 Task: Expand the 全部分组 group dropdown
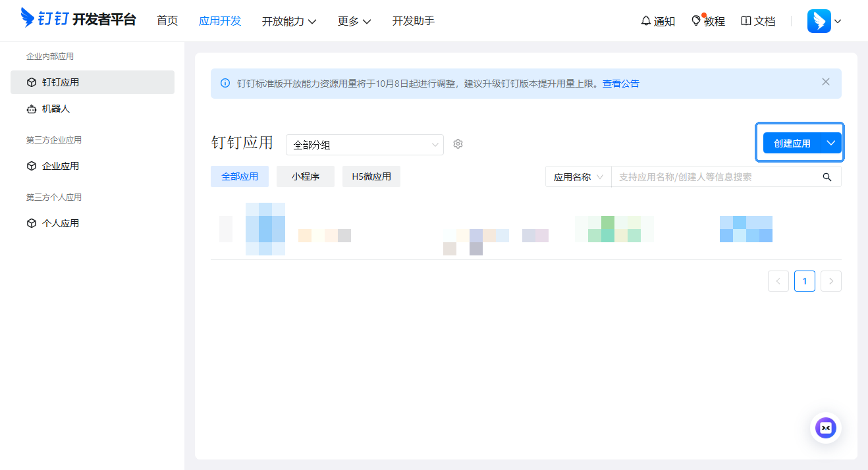point(364,145)
